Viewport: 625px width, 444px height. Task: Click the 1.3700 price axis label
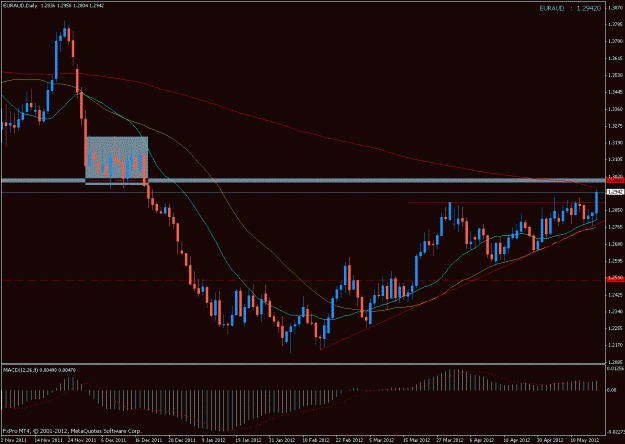pyautogui.click(x=616, y=41)
